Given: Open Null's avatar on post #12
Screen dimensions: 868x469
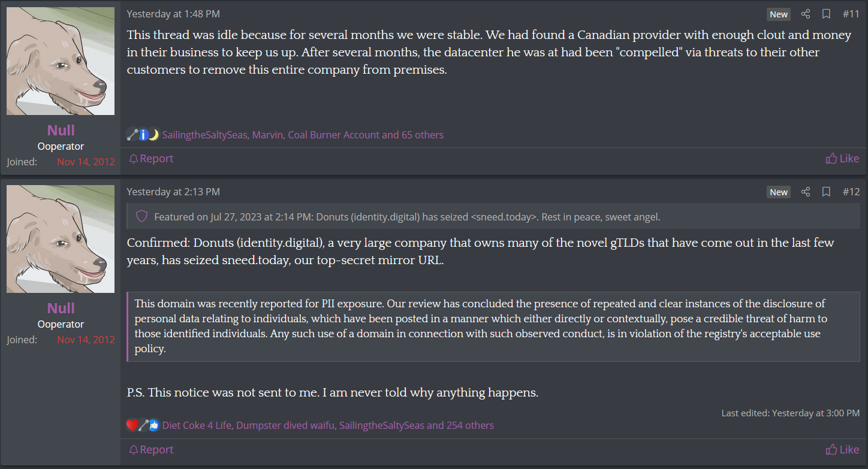Looking at the screenshot, I should click(x=61, y=239).
